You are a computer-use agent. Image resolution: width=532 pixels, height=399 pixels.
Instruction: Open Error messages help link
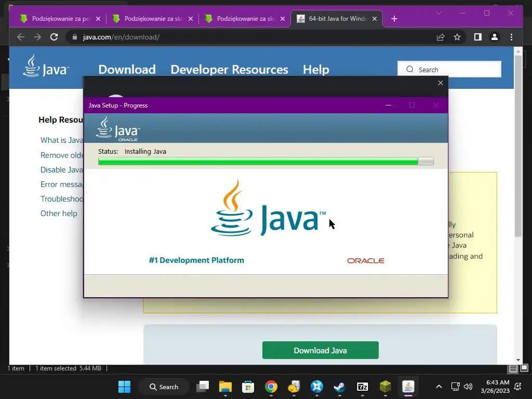tap(62, 184)
